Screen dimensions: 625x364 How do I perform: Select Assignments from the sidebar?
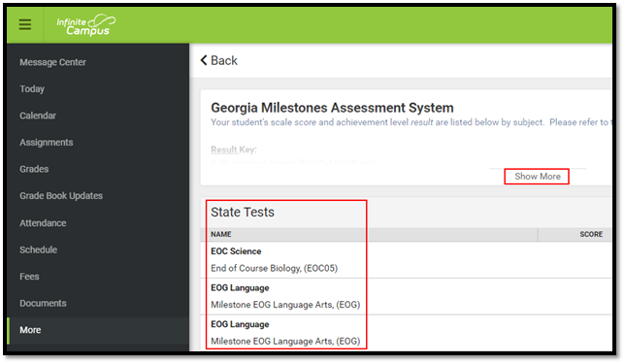coord(47,143)
